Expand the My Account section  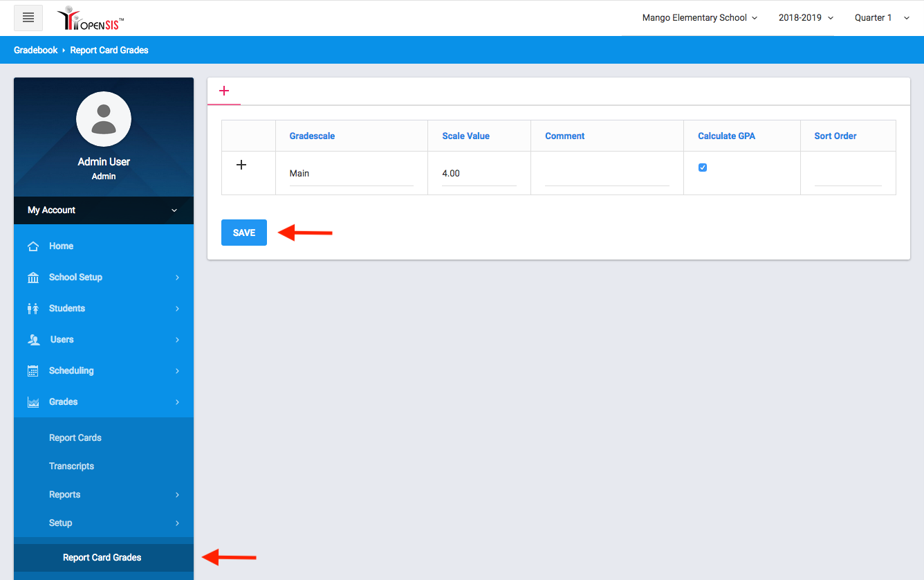point(104,210)
